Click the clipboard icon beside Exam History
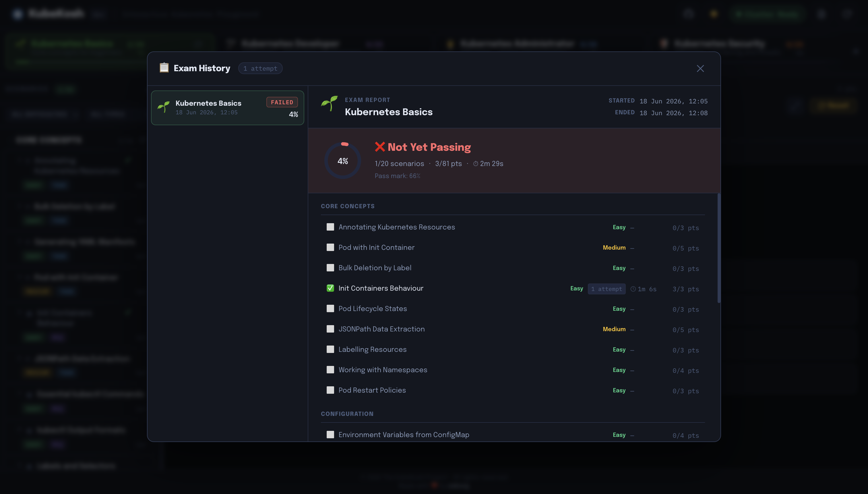868x494 pixels. (164, 68)
